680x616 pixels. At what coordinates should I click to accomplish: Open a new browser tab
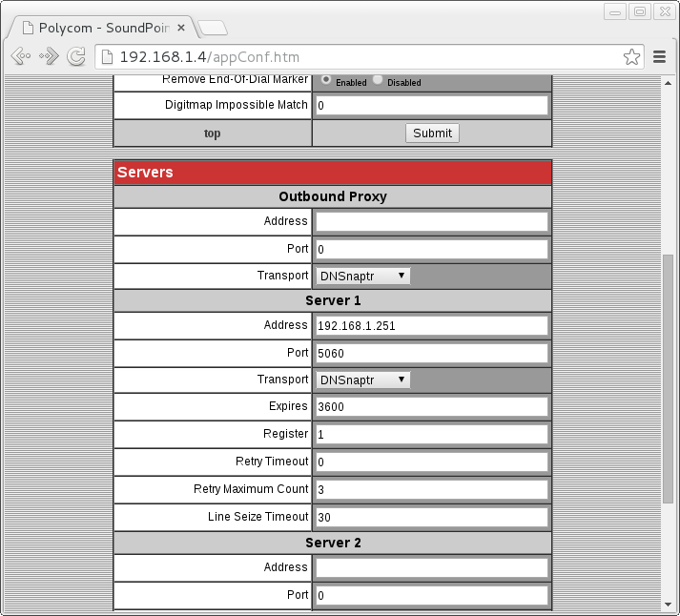pyautogui.click(x=213, y=28)
